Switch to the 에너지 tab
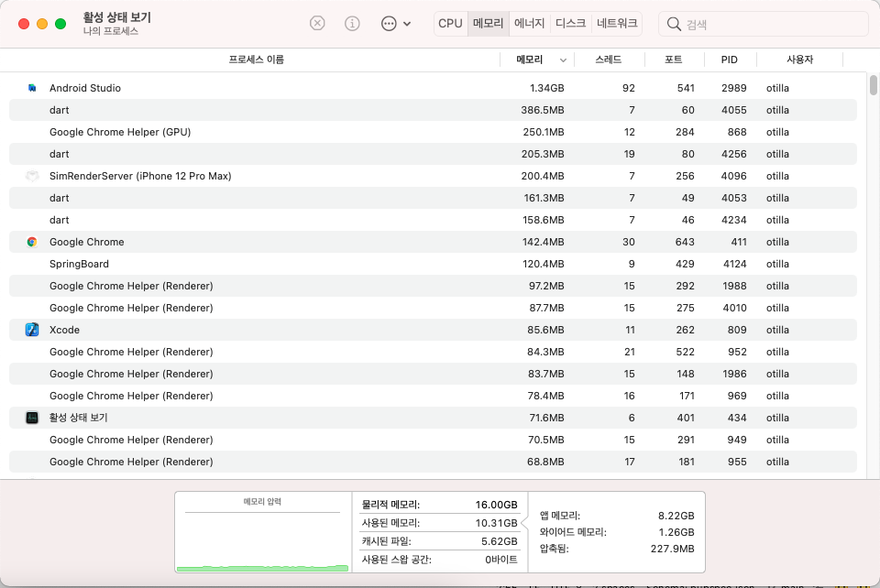The image size is (880, 588). tap(529, 24)
